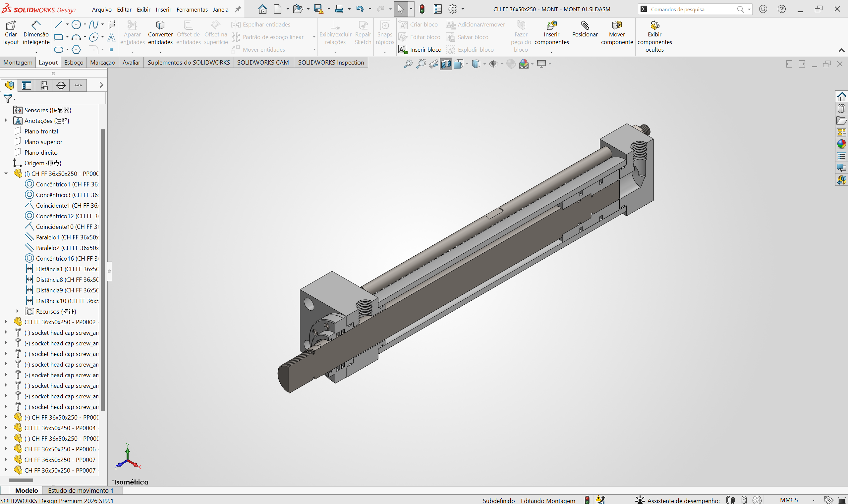This screenshot has height=504, width=848.
Task: Click the Zoom to Fit icon
Action: click(x=408, y=64)
